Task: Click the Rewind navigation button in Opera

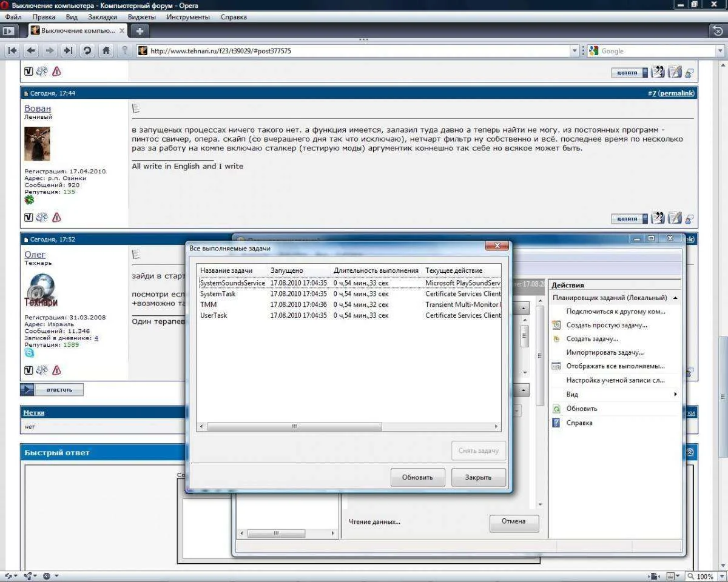Action: (x=12, y=51)
